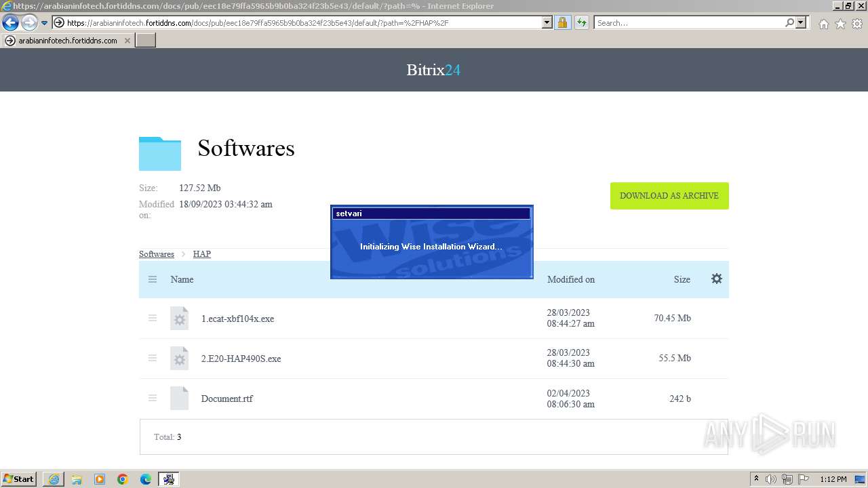Viewport: 868px width, 488px height.
Task: Click the Total: 3 footer text
Action: click(x=167, y=437)
